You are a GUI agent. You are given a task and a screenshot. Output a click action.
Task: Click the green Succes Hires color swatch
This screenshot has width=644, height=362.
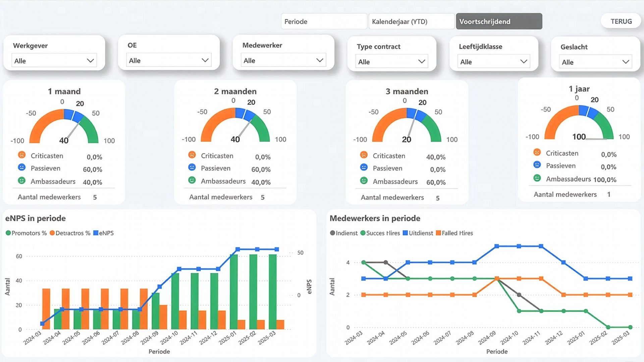(363, 233)
